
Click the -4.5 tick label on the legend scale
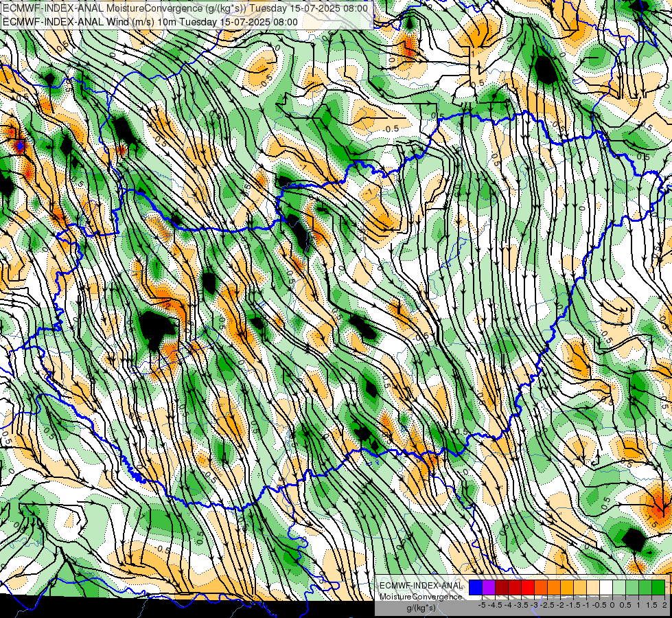[x=495, y=605]
